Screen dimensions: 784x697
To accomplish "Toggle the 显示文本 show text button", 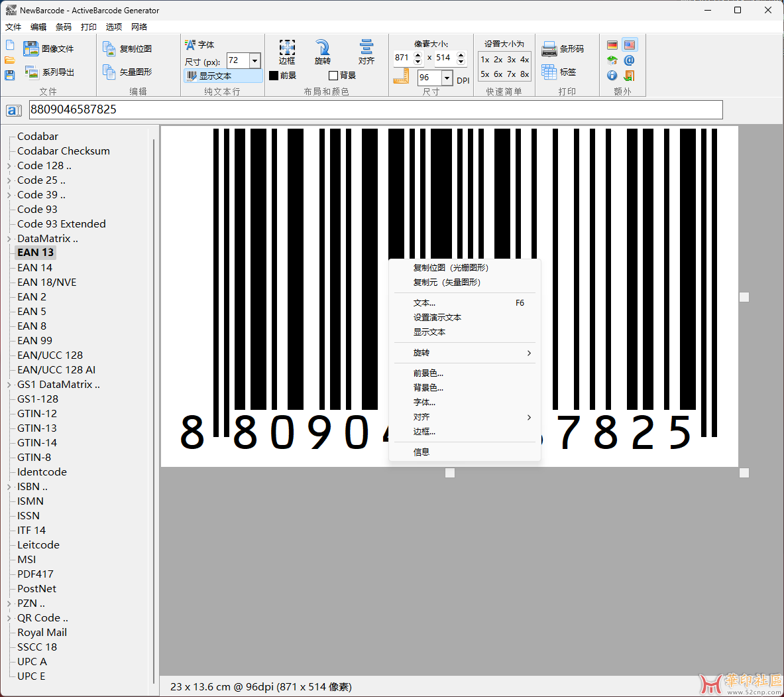I will [223, 76].
